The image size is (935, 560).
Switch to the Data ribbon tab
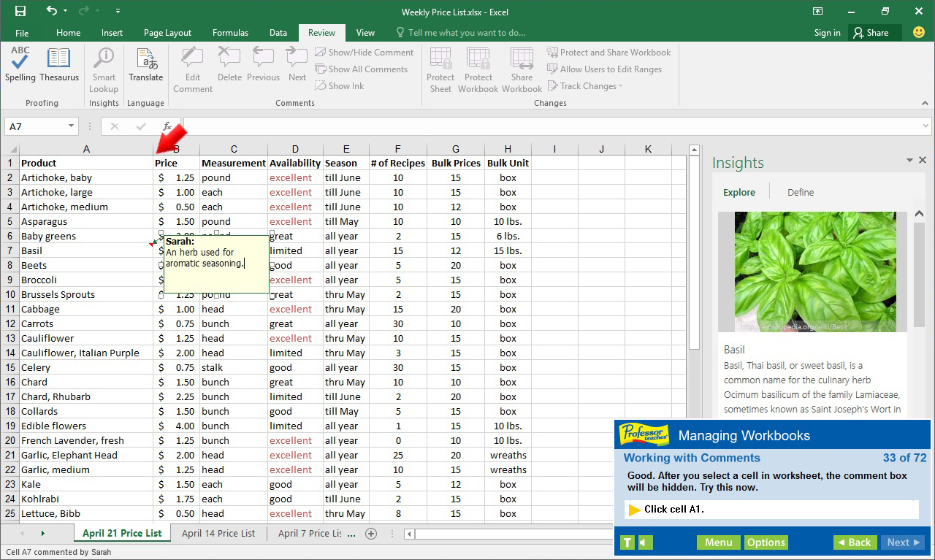(278, 32)
